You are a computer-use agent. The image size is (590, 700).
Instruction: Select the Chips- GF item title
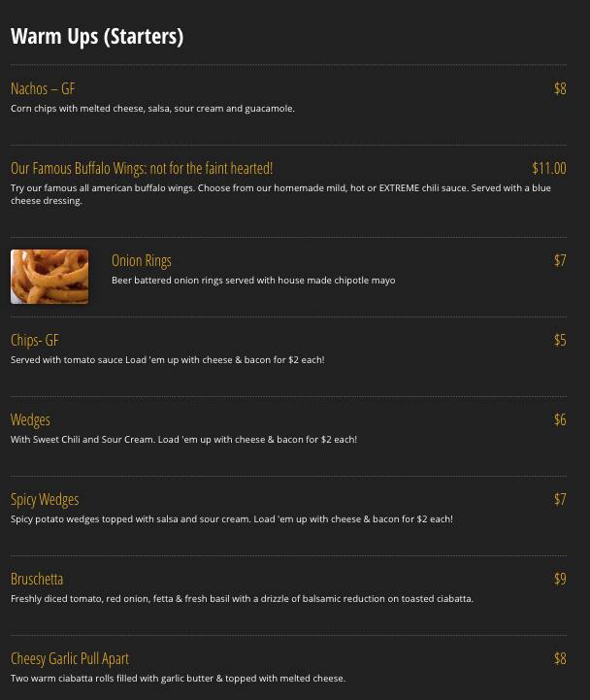(35, 340)
